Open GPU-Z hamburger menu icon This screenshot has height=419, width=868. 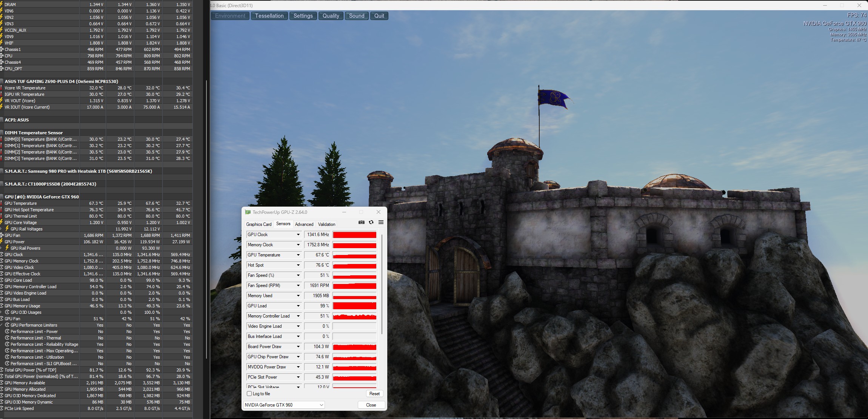point(381,222)
